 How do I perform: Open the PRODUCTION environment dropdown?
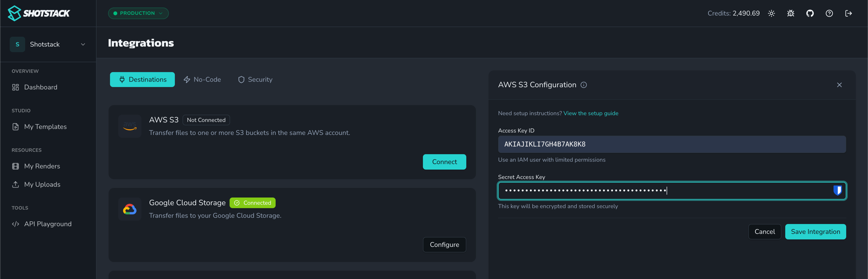coord(138,13)
